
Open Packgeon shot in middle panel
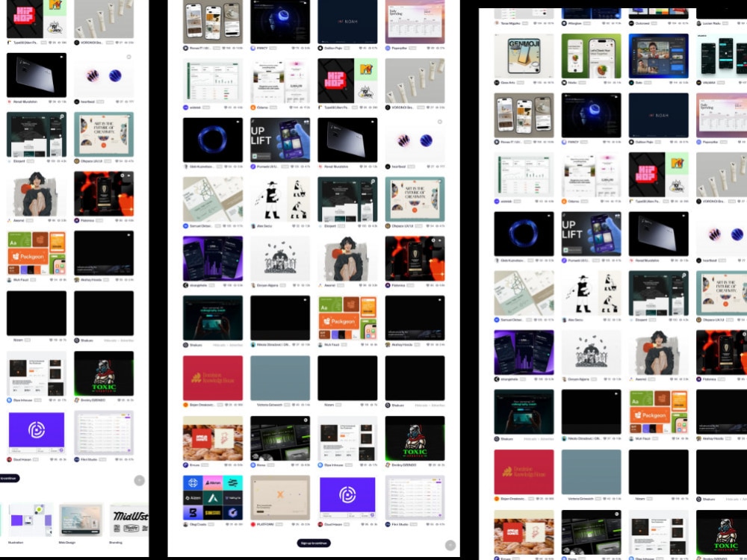point(347,317)
